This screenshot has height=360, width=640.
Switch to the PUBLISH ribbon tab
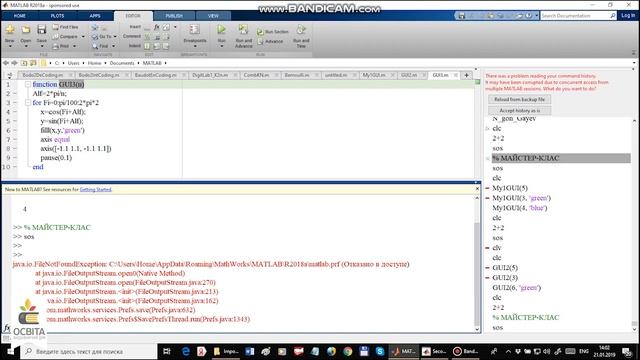coord(174,16)
